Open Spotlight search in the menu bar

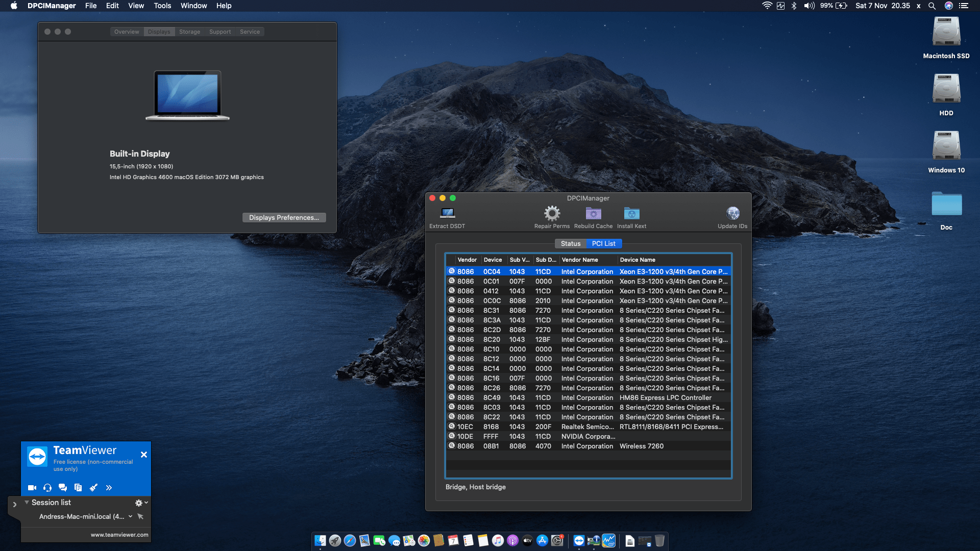click(x=932, y=6)
